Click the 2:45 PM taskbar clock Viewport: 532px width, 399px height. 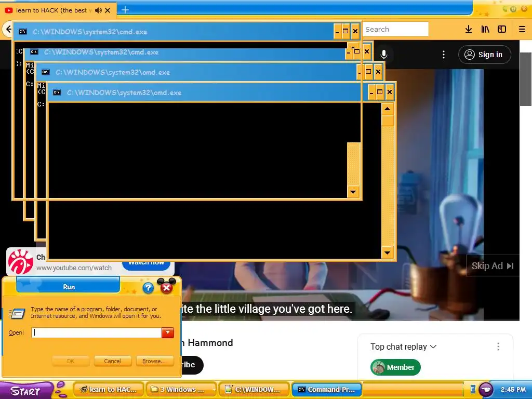coord(513,390)
